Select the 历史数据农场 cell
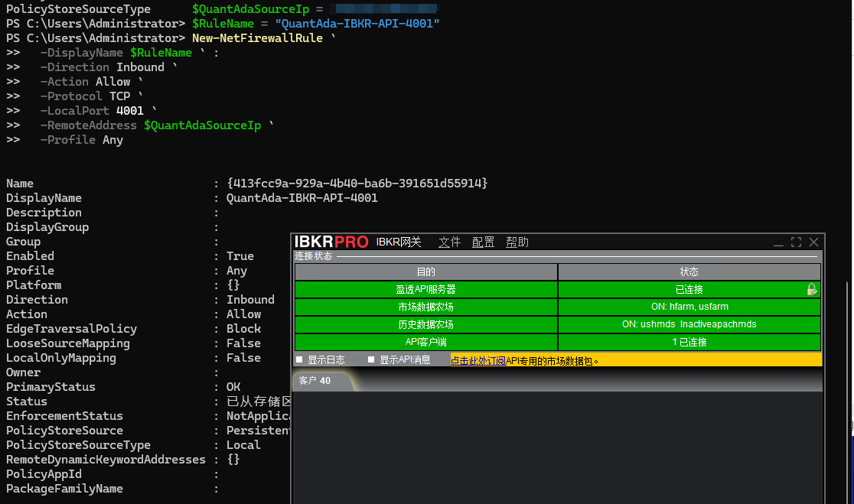This screenshot has height=504, width=854. click(x=426, y=324)
